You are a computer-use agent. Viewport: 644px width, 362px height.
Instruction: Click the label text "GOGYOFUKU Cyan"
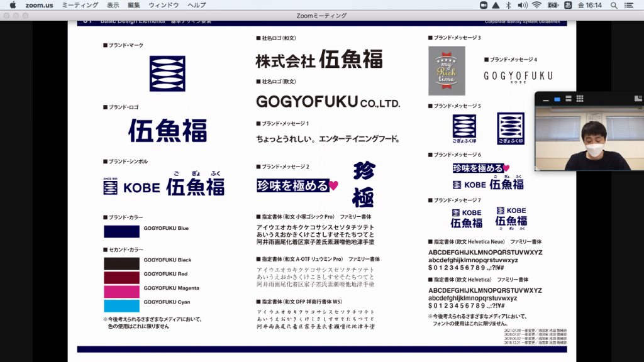(167, 302)
